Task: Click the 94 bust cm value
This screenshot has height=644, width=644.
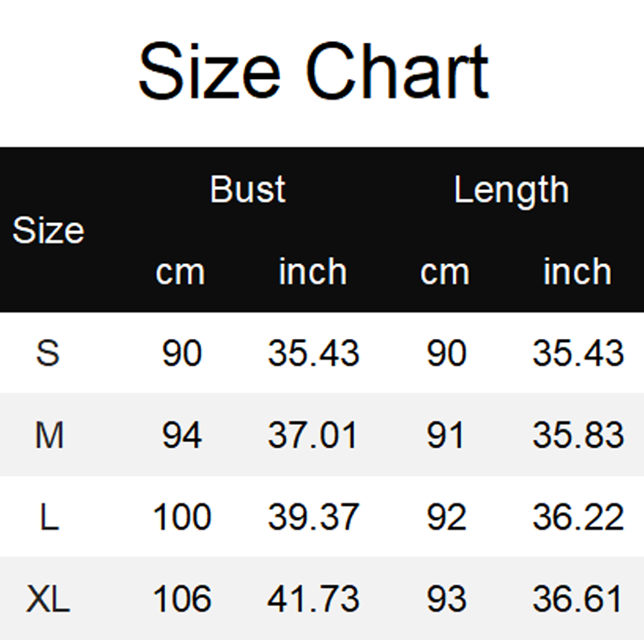Action: point(182,436)
